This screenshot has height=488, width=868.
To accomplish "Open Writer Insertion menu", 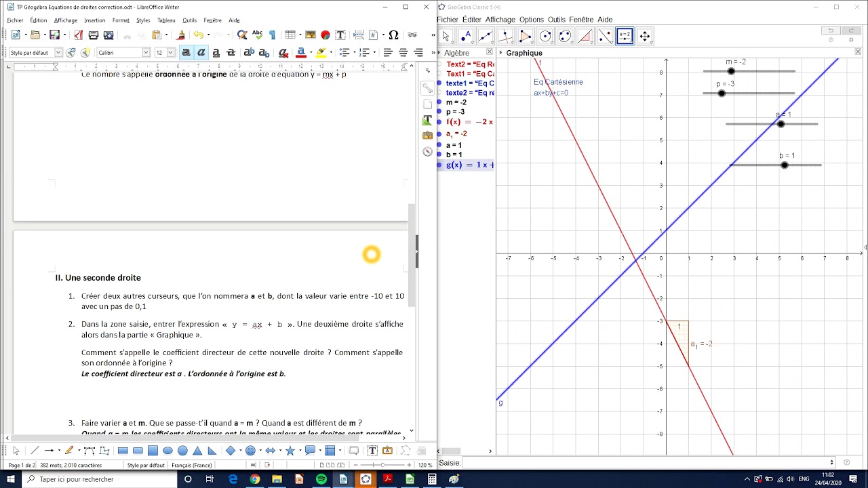I will [95, 20].
